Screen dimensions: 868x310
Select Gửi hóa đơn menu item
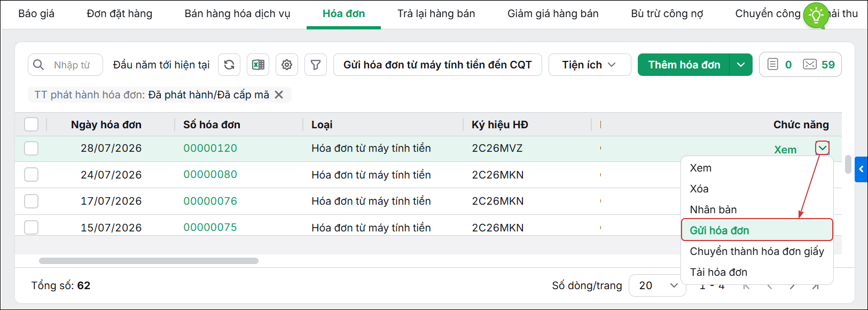point(757,230)
